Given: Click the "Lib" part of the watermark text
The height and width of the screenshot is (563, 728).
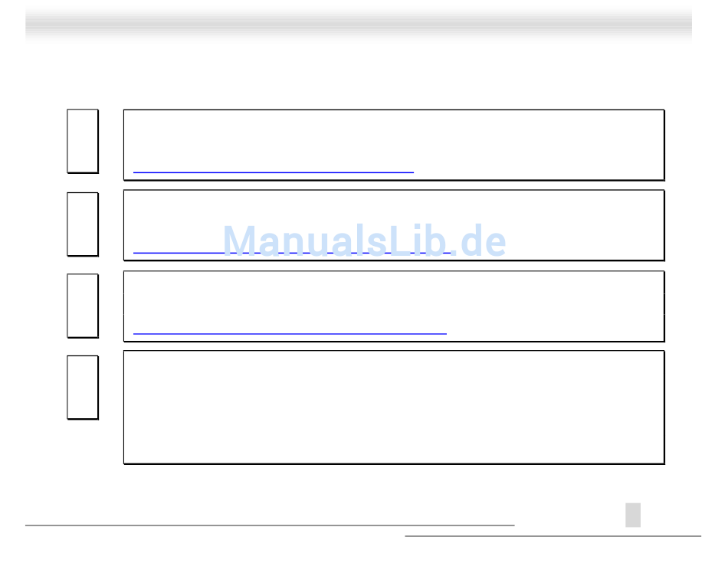Looking at the screenshot, I should tap(415, 241).
